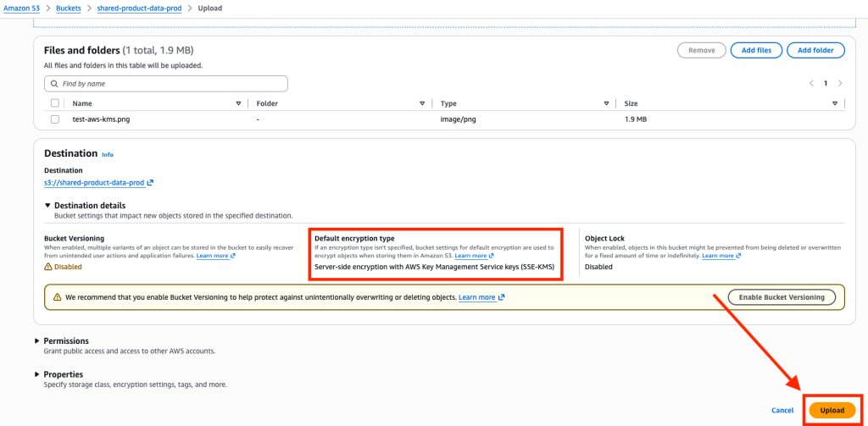The height and width of the screenshot is (426, 868).
Task: Tick the checkbox for test-aws-kms.png
Action: click(x=55, y=119)
